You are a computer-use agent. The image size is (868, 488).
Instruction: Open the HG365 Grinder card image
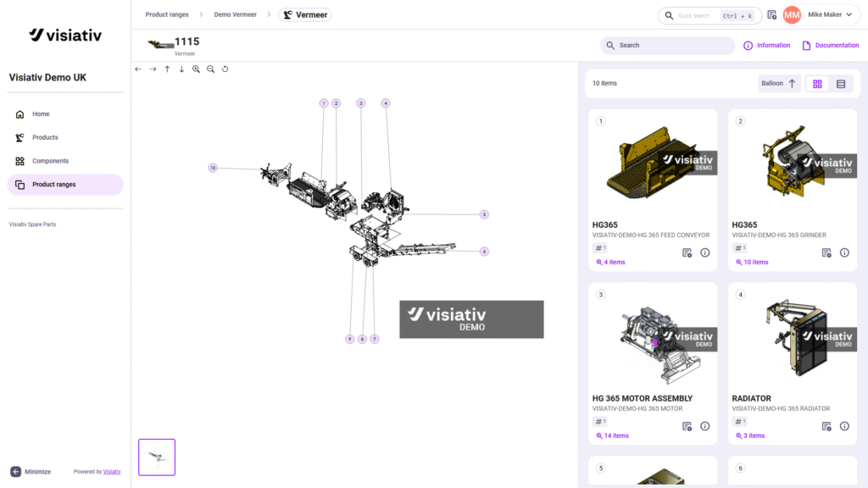coord(793,164)
